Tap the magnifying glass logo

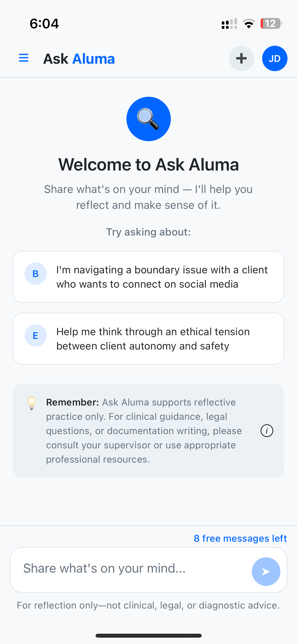[148, 119]
